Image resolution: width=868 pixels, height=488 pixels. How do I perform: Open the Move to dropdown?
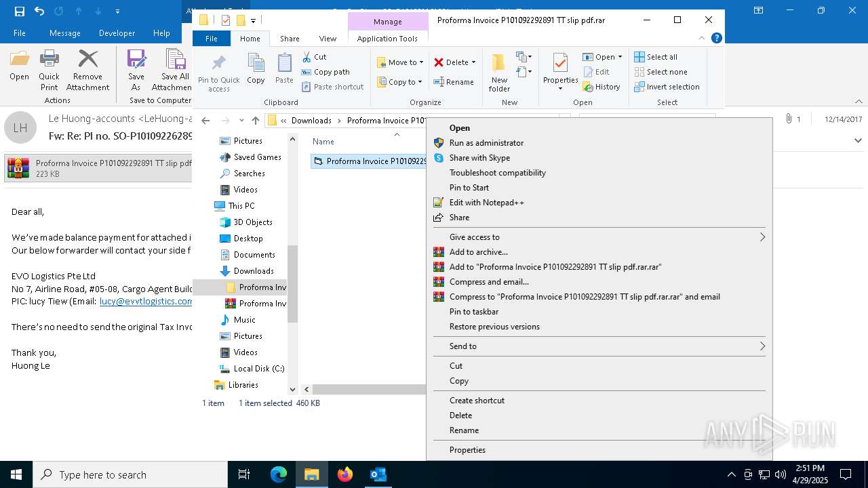[x=400, y=62]
